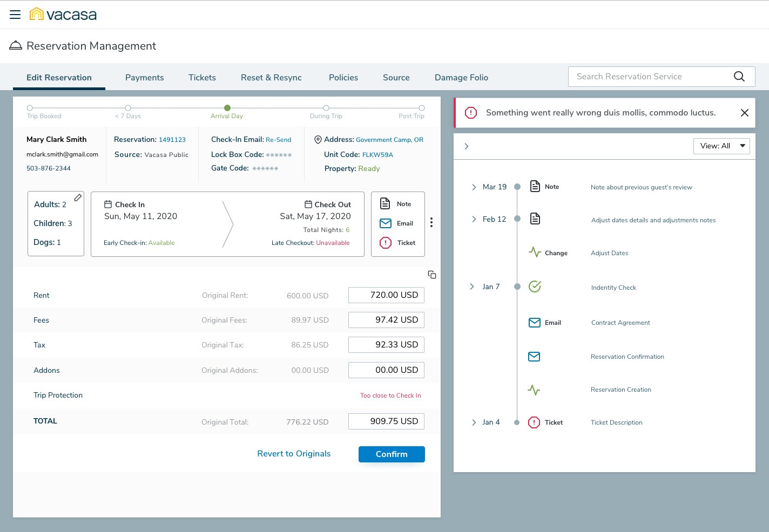Expand the timeline panel top chevron
Viewport: 769px width, 532px height.
467,146
